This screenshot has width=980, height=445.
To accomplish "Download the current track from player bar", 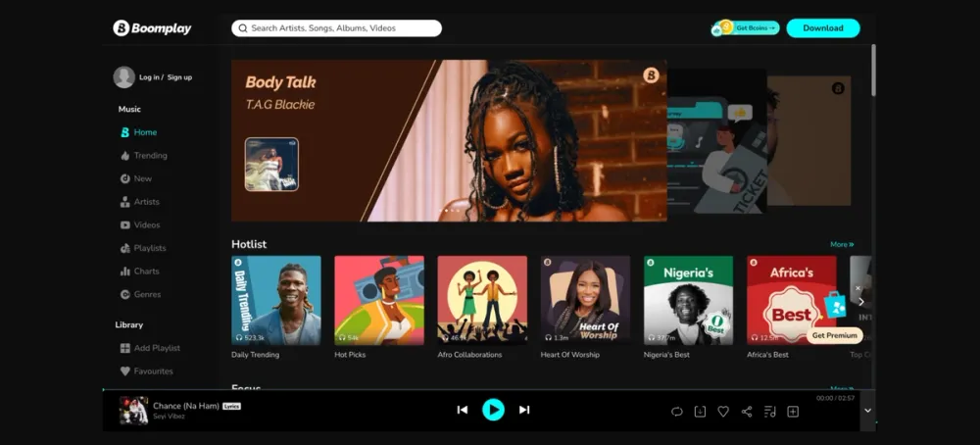I will pyautogui.click(x=700, y=412).
